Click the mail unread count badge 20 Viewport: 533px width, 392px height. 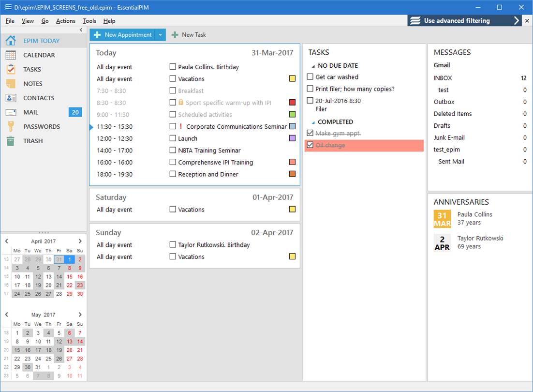[75, 112]
